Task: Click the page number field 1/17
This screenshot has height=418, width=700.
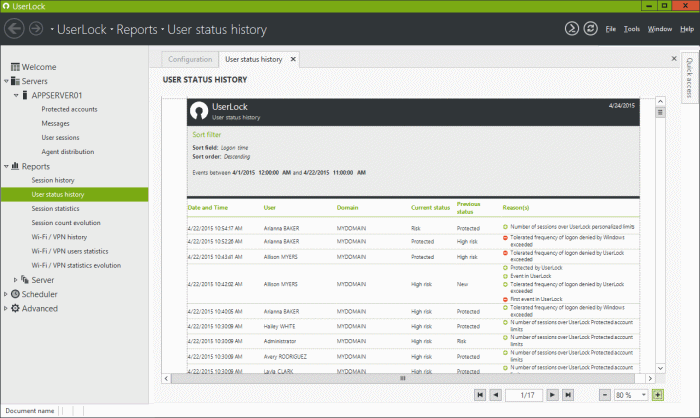Action: tap(524, 395)
